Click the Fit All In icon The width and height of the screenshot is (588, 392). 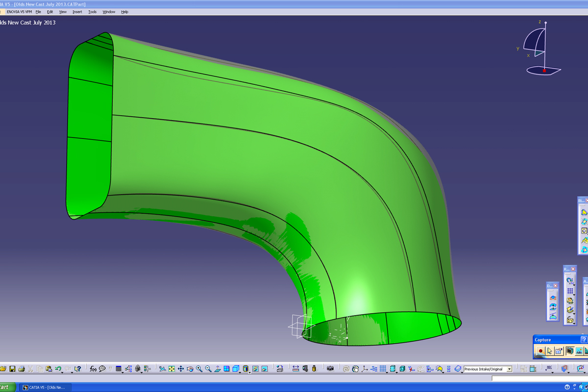171,368
